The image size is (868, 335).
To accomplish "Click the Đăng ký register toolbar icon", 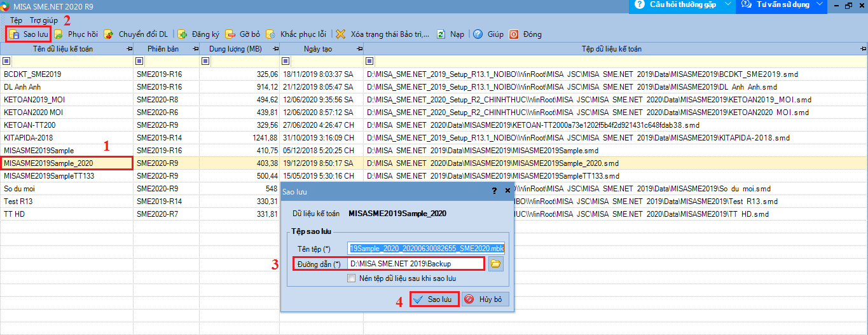I will [x=197, y=34].
